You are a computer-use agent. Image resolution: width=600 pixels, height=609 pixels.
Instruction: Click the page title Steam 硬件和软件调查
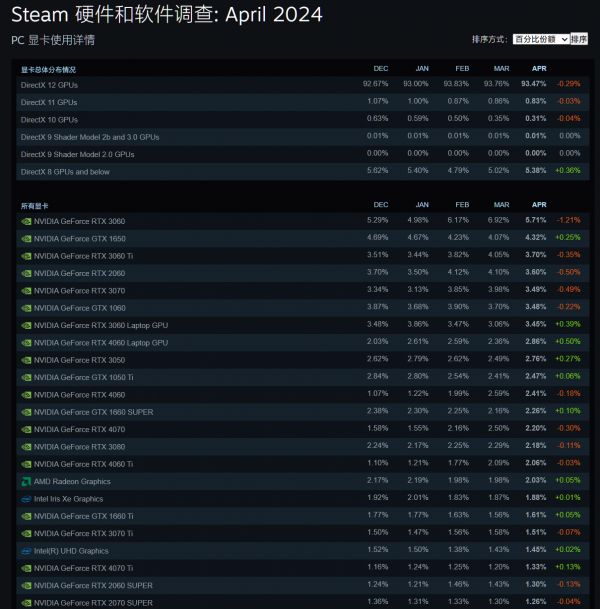pos(167,15)
